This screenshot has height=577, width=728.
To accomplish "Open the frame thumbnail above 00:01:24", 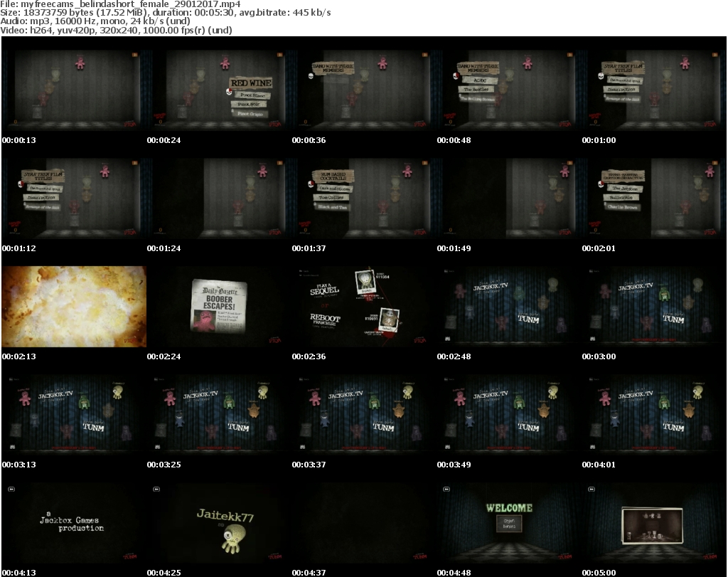I will point(219,198).
